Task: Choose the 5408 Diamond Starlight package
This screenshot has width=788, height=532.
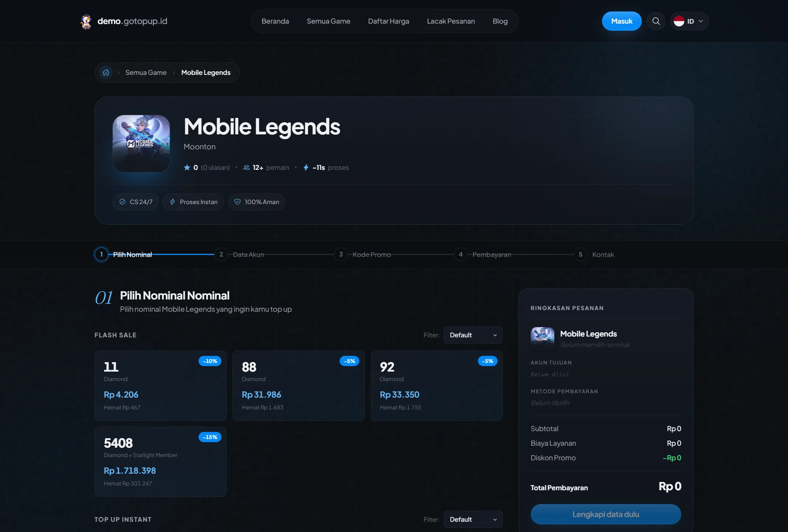Action: 160,462
